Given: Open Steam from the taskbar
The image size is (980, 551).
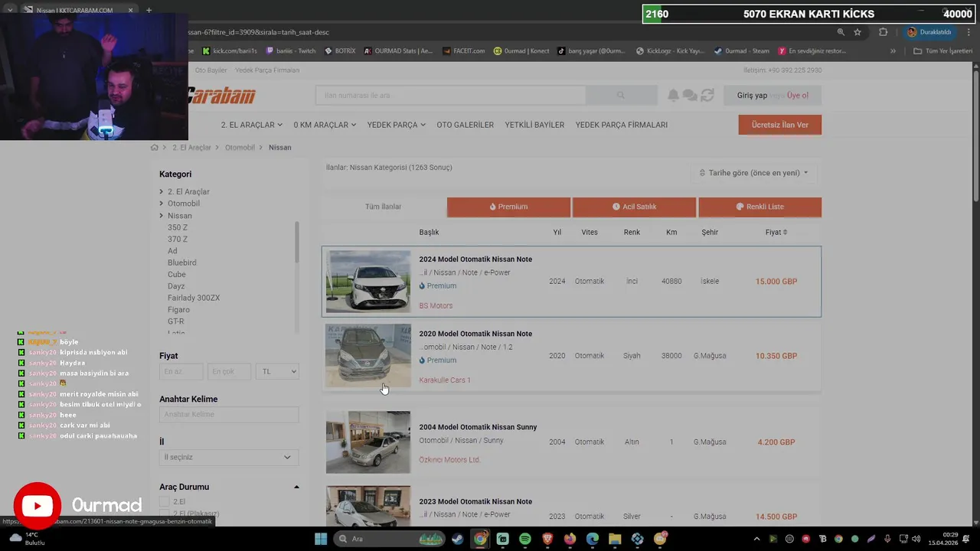Looking at the screenshot, I should [x=457, y=539].
